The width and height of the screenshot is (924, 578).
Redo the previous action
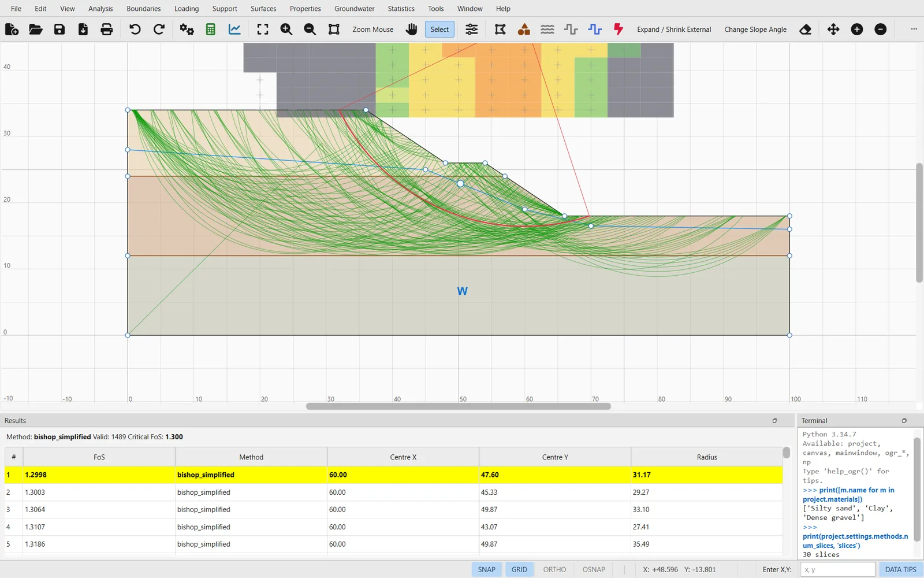click(x=159, y=29)
